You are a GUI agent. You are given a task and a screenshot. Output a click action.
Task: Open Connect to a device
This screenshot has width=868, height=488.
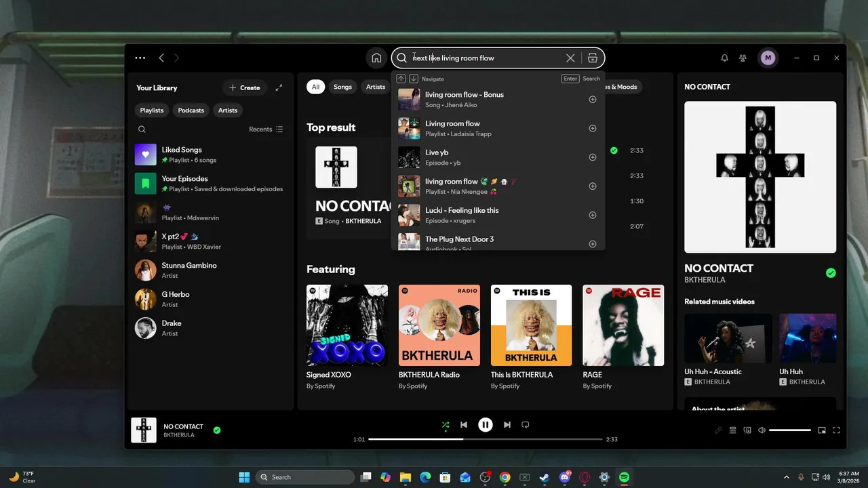point(747,430)
